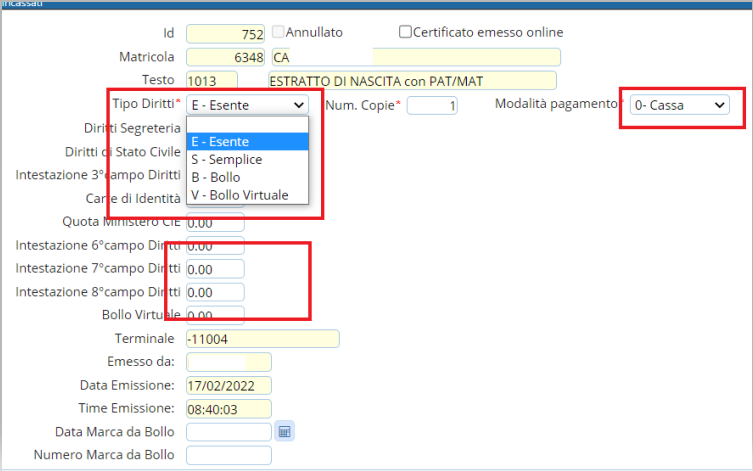Click the Terminale field
The image size is (753, 471).
click(x=262, y=339)
